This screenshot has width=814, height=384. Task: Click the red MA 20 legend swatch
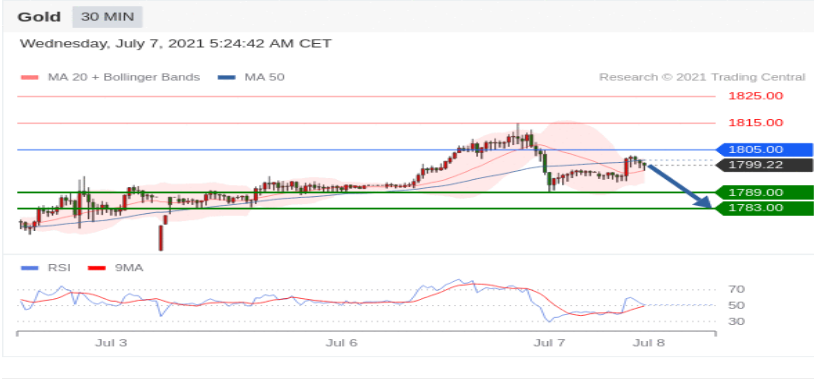(x=30, y=78)
